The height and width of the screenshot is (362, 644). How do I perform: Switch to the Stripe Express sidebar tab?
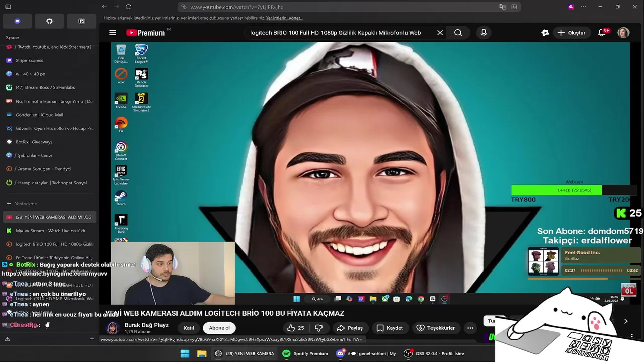point(49,60)
